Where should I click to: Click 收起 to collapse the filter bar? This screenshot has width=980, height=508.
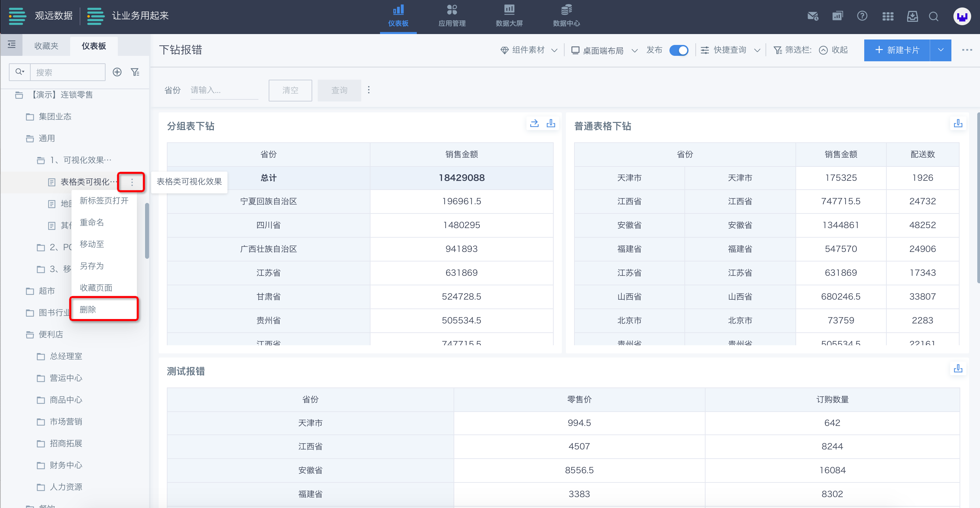click(833, 50)
